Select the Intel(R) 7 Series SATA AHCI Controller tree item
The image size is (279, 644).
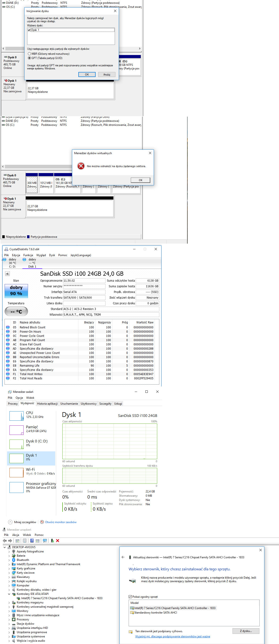click(62, 598)
